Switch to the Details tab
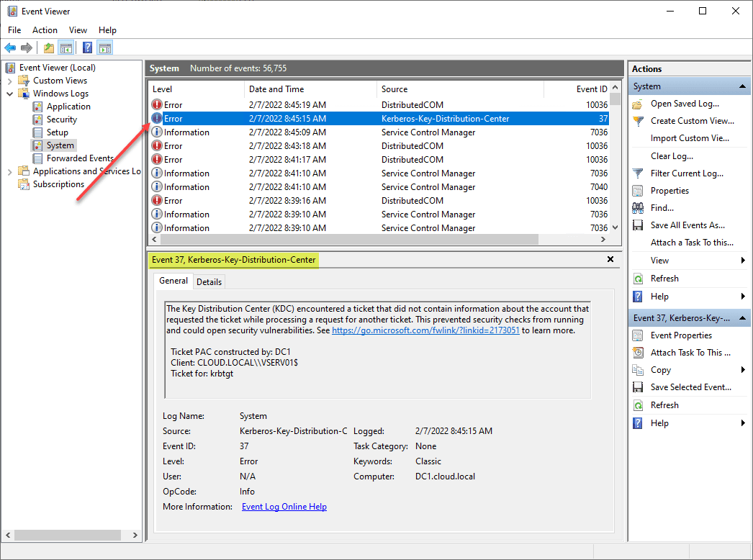Viewport: 753px width, 560px height. 209,281
